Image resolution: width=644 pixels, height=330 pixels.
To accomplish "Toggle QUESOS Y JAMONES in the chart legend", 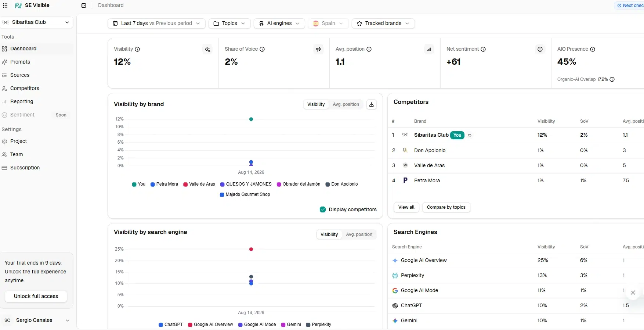I will tap(246, 184).
